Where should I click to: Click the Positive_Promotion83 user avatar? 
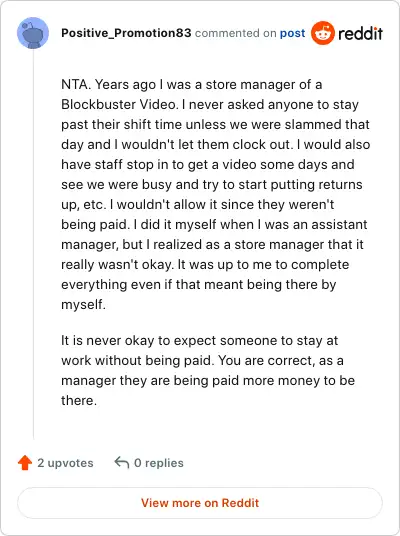33,33
